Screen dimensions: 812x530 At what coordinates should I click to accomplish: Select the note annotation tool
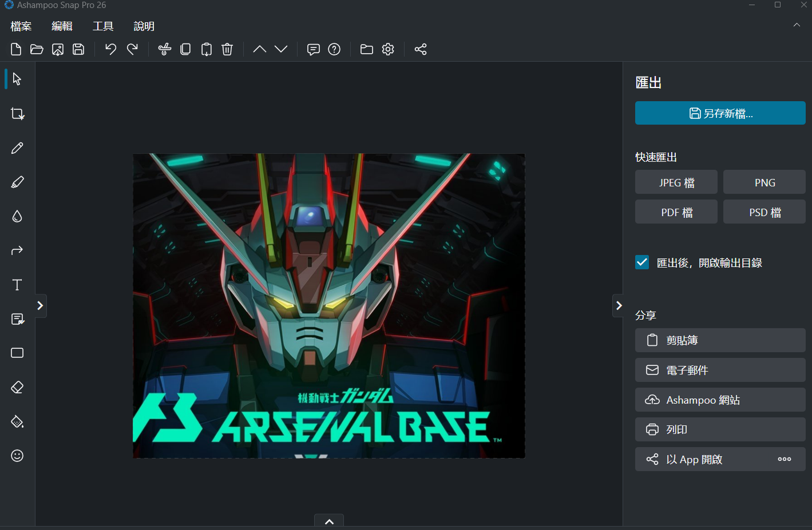click(x=17, y=319)
